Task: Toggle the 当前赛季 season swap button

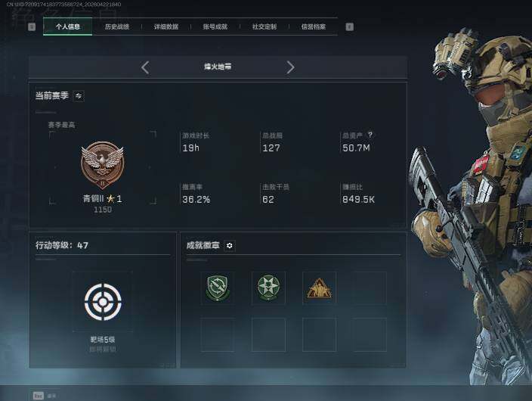Action: 79,96
